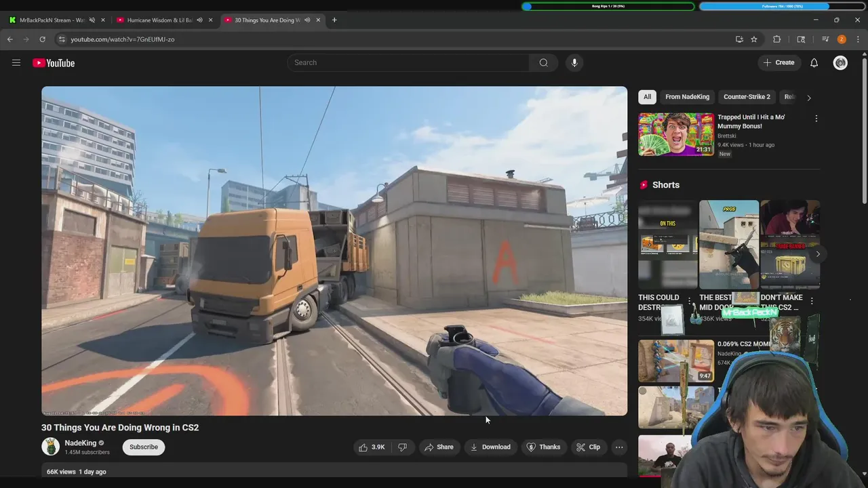Close the MrBackPackN Stream tab
This screenshot has width=868, height=488.
[103, 20]
